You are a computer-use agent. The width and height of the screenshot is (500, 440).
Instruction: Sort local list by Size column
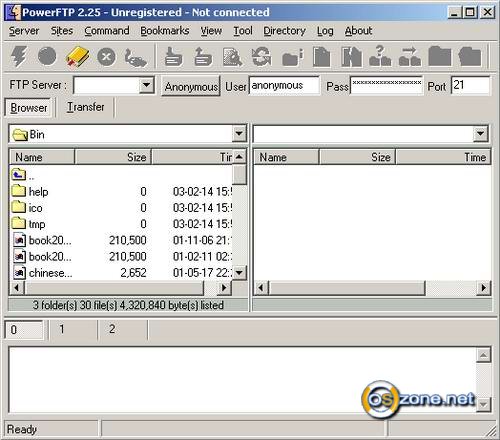click(113, 157)
